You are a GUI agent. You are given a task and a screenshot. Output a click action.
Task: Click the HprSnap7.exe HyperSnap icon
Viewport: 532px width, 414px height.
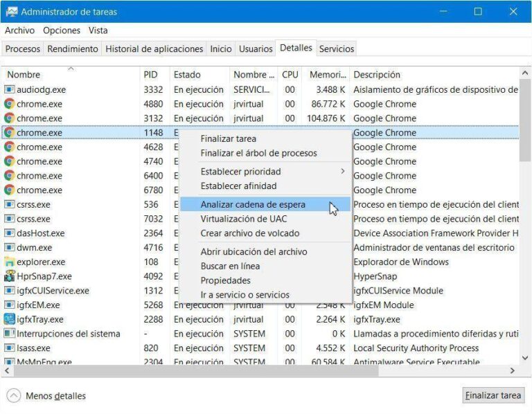pos(10,276)
